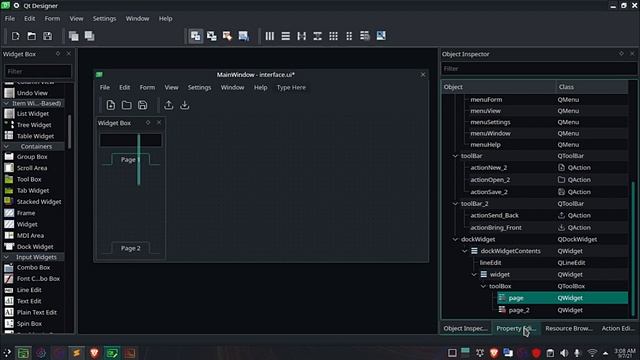Screen dimensions: 640x360
Task: Click the Save Form disk icon
Action: [x=47, y=36]
